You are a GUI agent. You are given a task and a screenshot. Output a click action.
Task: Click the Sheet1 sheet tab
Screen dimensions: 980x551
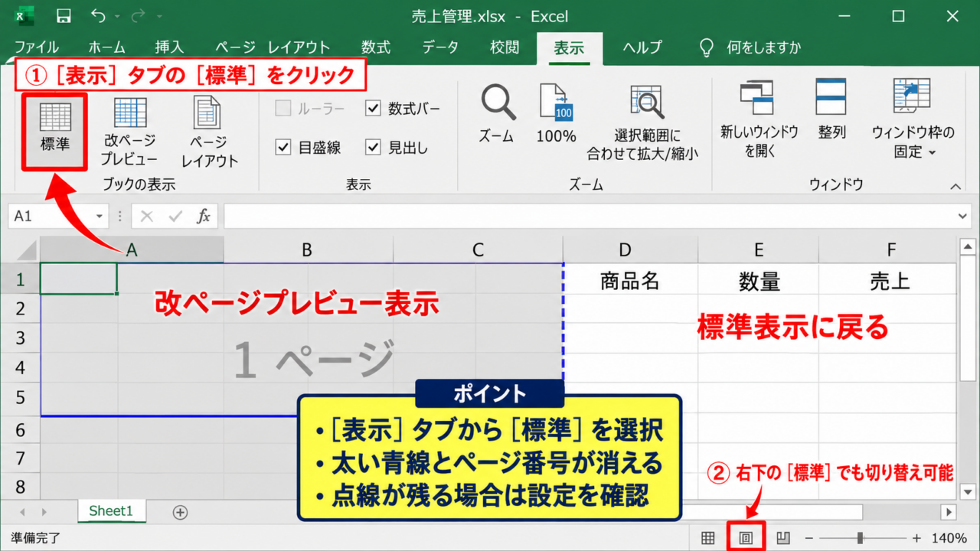point(111,511)
